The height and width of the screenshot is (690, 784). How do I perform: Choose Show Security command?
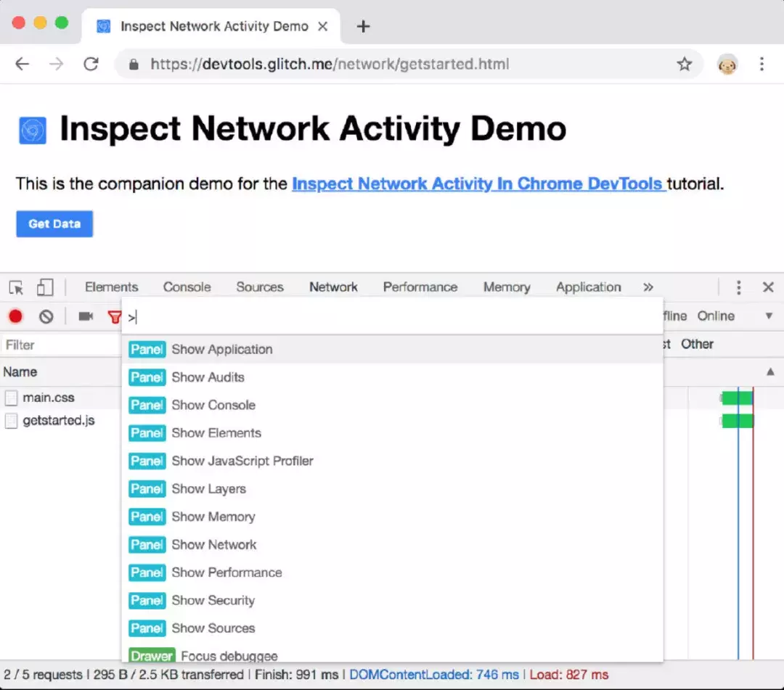point(393,601)
